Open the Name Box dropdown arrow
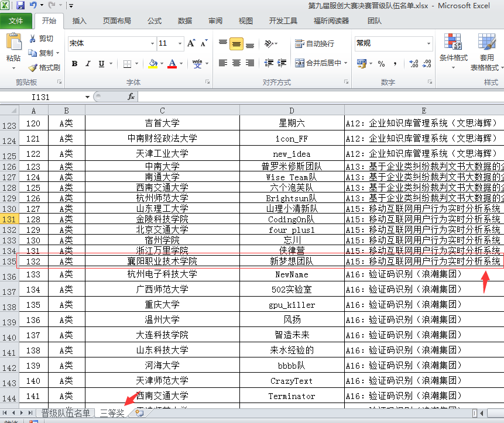 point(87,97)
